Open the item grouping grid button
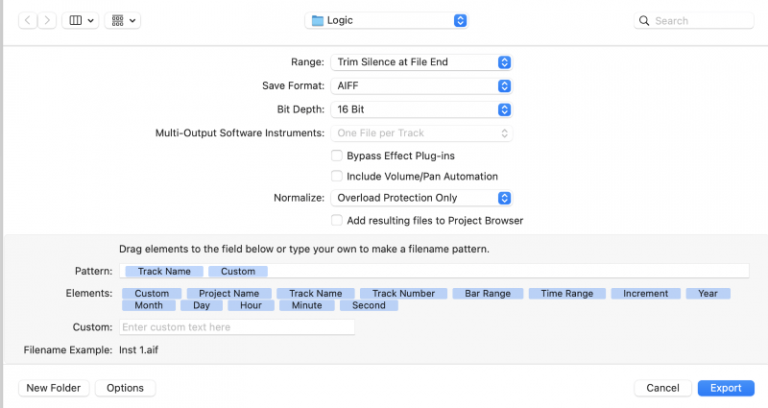The image size is (768, 408). pyautogui.click(x=124, y=20)
